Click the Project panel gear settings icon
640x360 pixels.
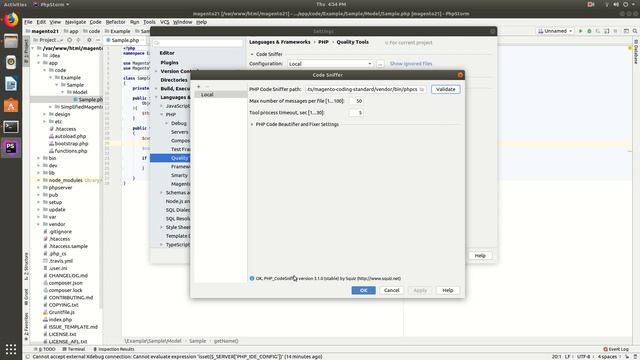pos(89,40)
